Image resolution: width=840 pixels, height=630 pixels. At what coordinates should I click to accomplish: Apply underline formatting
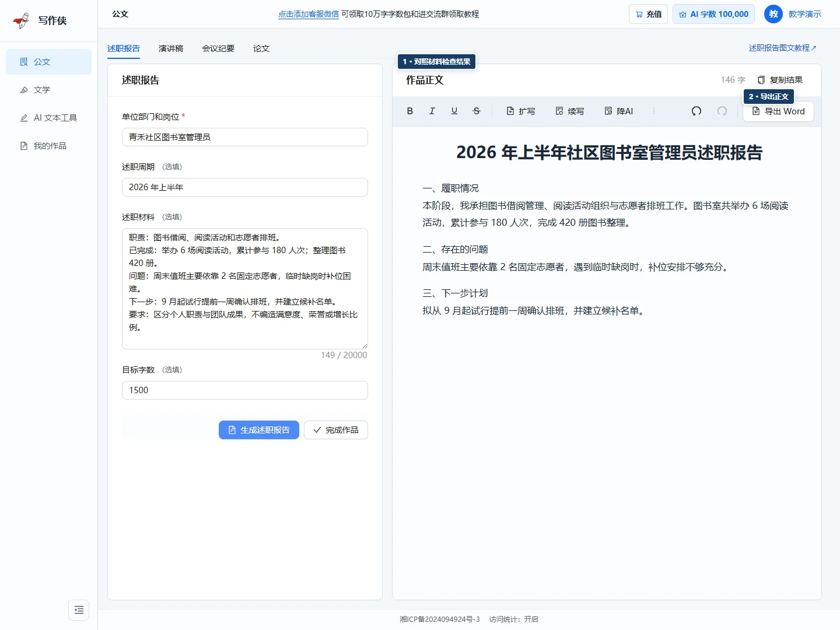pos(454,111)
